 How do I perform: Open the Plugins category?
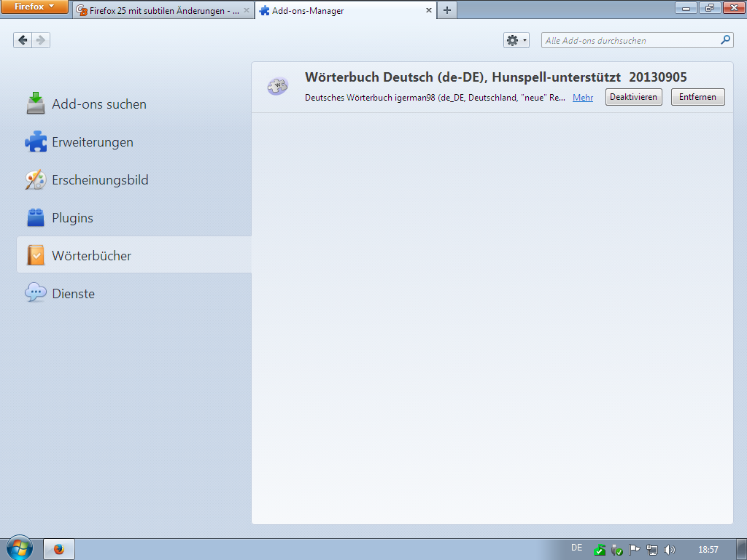[134, 217]
